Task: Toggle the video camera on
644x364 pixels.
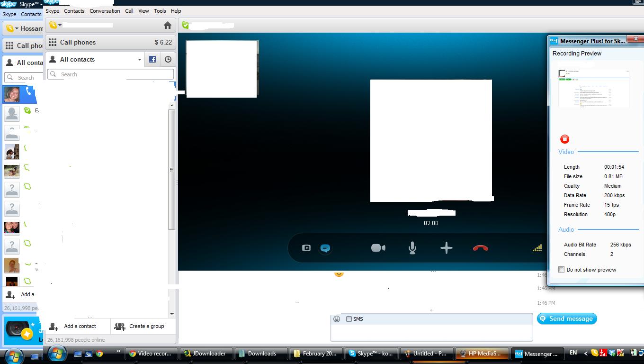Action: point(378,248)
